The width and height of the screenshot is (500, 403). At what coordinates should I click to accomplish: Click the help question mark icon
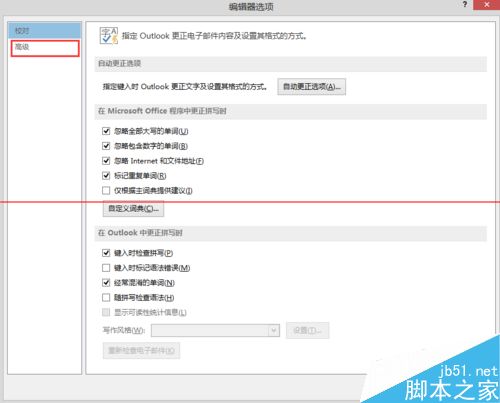point(465,4)
